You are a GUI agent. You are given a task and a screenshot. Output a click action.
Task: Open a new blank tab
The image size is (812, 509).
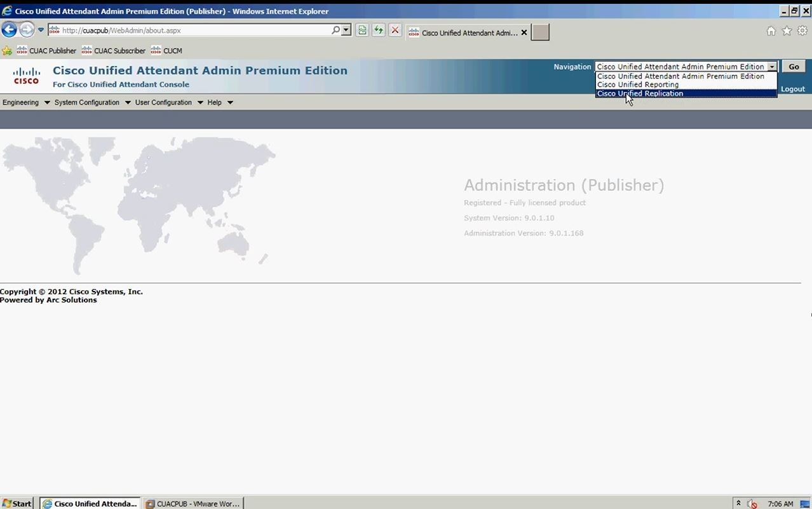(x=540, y=32)
